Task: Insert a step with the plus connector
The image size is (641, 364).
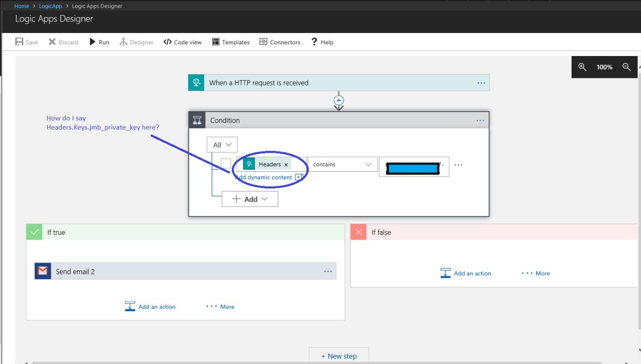Action: (339, 100)
